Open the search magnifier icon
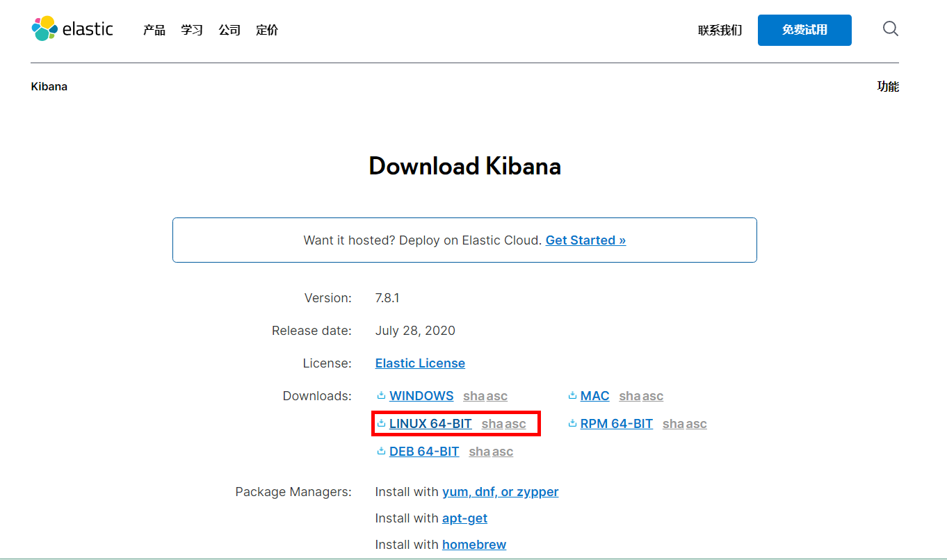Screen dimensions: 947x560 890,29
